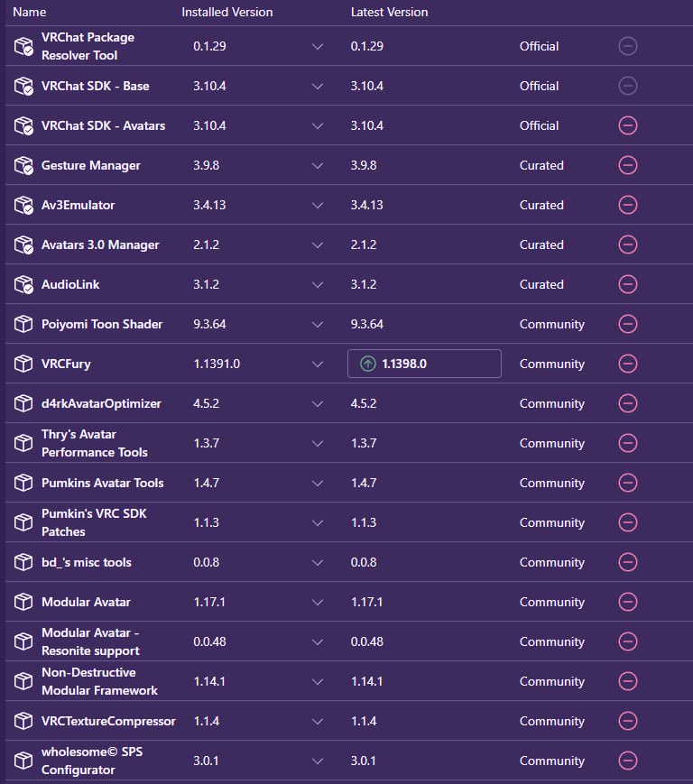This screenshot has width=693, height=784.
Task: Remove VRCTextureCompressor package
Action: 627,721
